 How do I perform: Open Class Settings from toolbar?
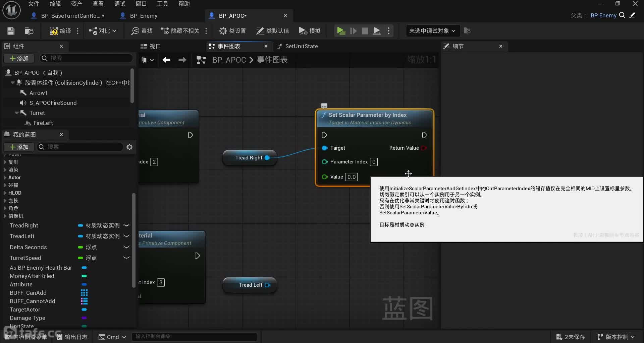pos(232,31)
